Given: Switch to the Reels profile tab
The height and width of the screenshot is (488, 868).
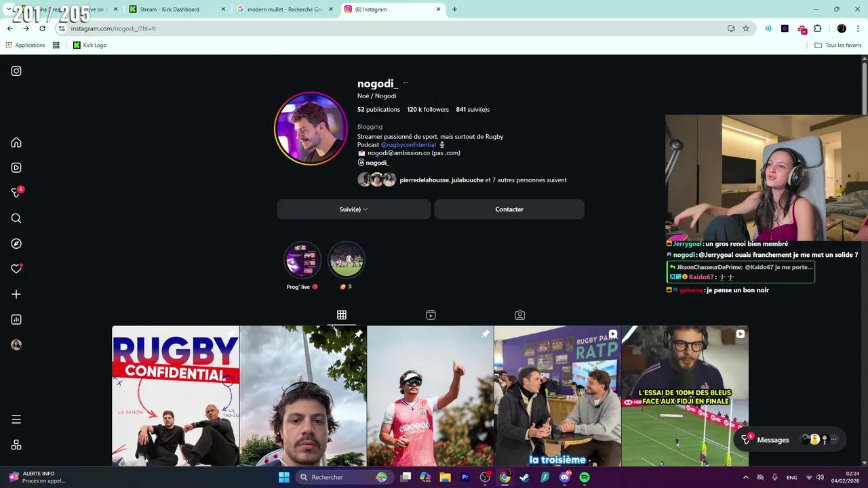Looking at the screenshot, I should pos(431,315).
